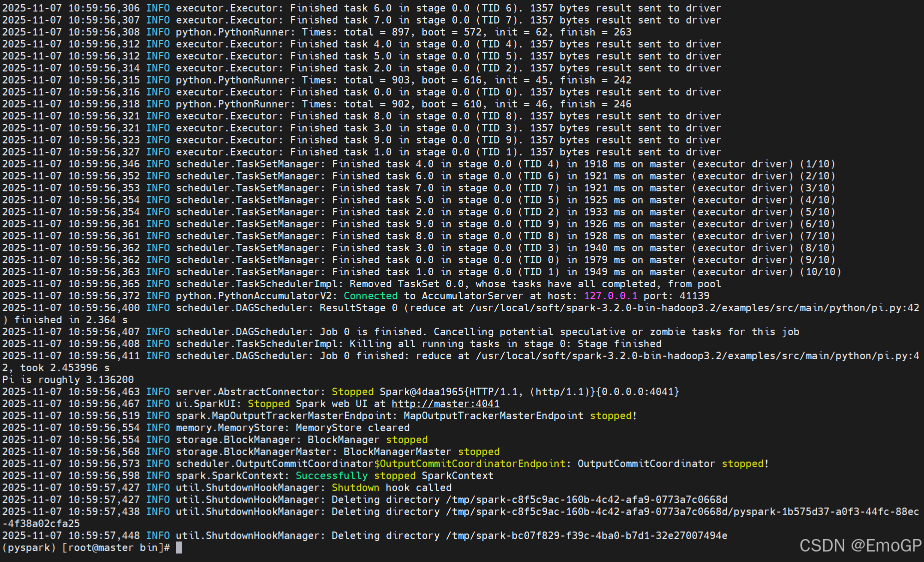This screenshot has height=562, width=924.
Task: Click the 'total = 903' PythonRunner timing
Action: tap(377, 80)
